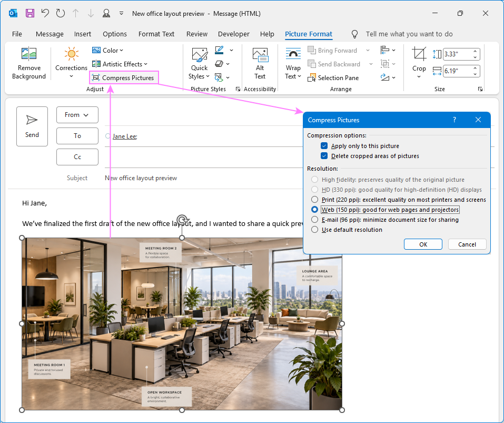This screenshot has height=423, width=504.
Task: Click Bring Forward button
Action: 333,51
